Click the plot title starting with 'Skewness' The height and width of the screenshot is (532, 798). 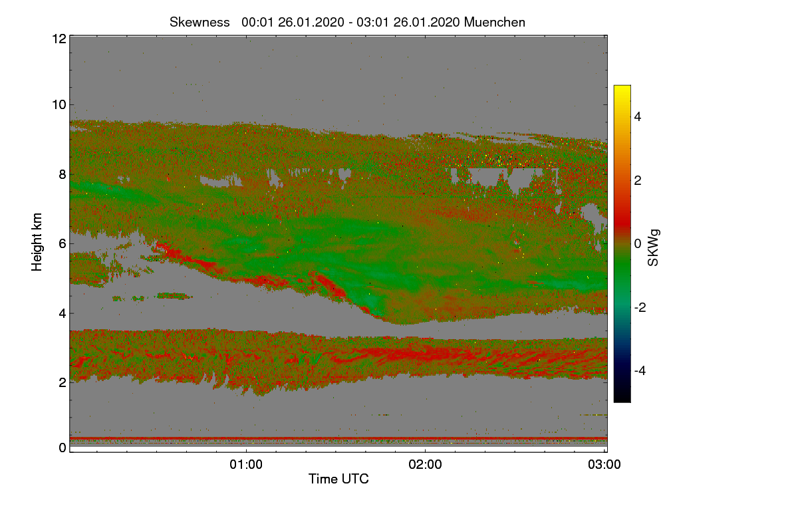coord(347,22)
